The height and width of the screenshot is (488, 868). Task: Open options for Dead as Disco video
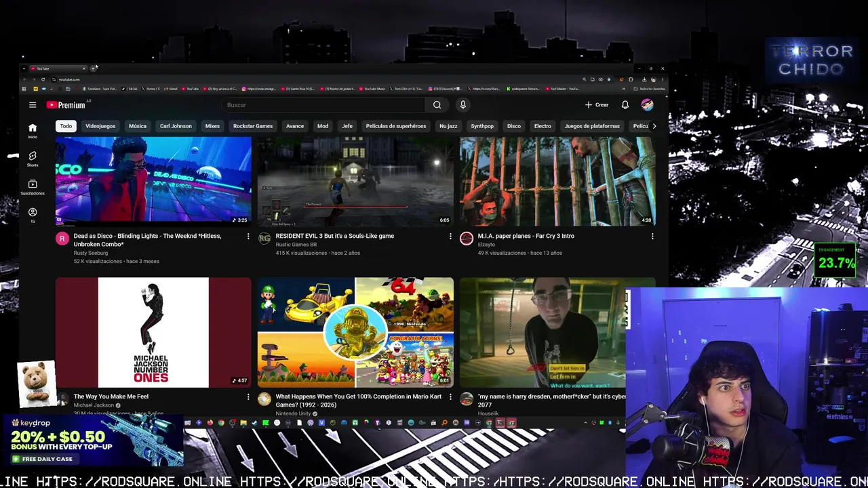[248, 237]
